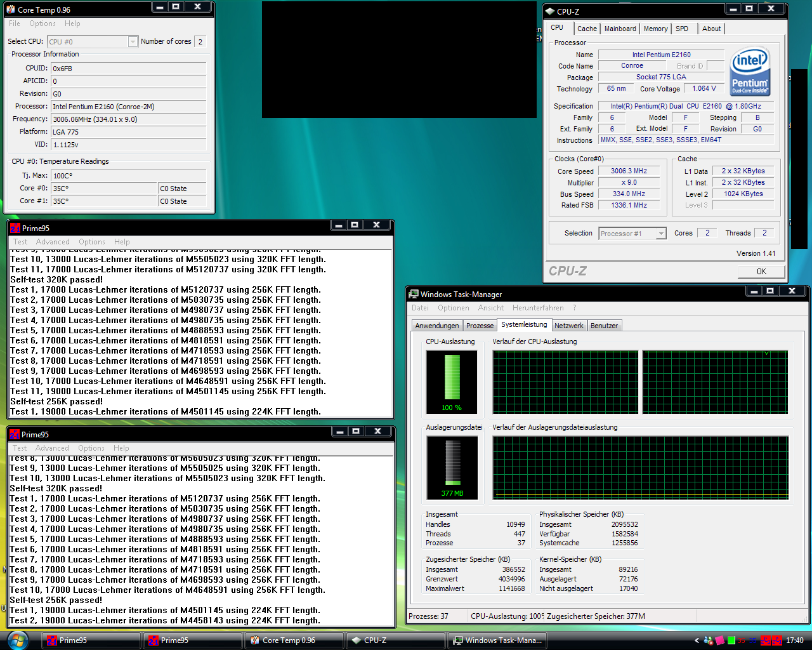The height and width of the screenshot is (650, 812).
Task: Switch to second Prime95 taskbar button
Action: click(x=192, y=640)
